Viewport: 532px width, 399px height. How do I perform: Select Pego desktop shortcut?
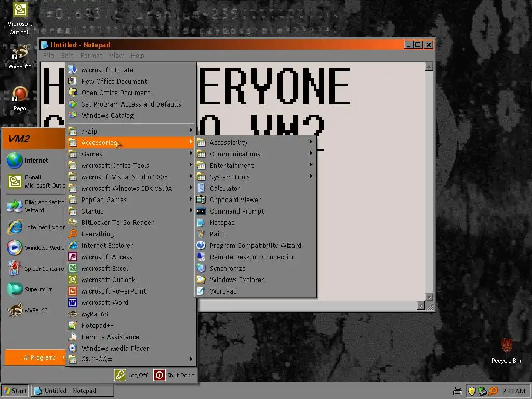click(20, 99)
